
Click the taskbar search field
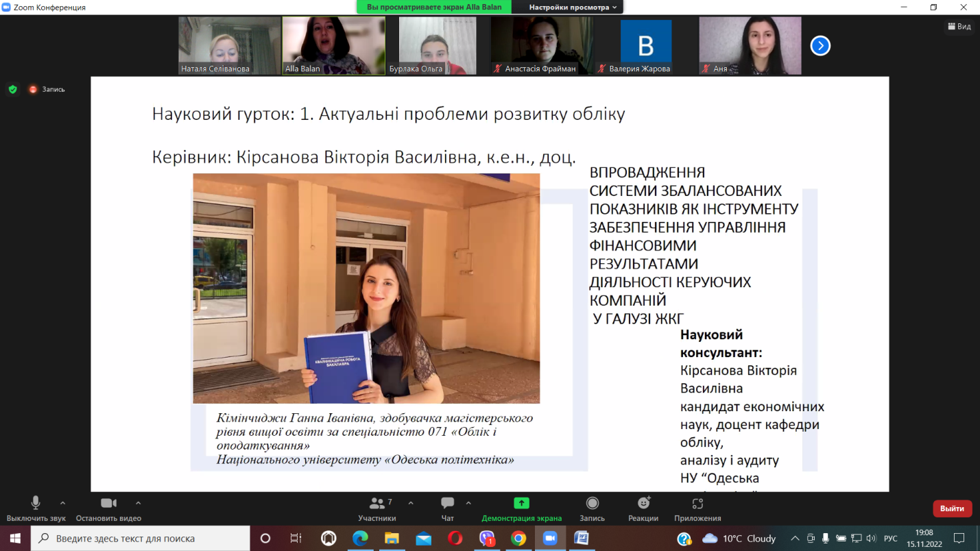[x=137, y=539]
